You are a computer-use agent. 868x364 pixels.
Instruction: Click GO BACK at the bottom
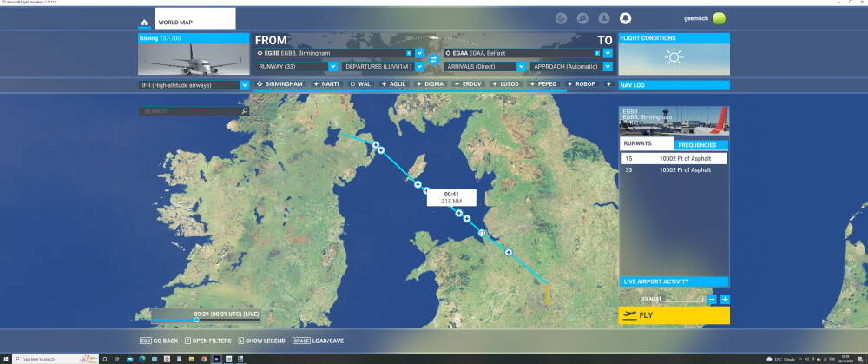(x=159, y=341)
